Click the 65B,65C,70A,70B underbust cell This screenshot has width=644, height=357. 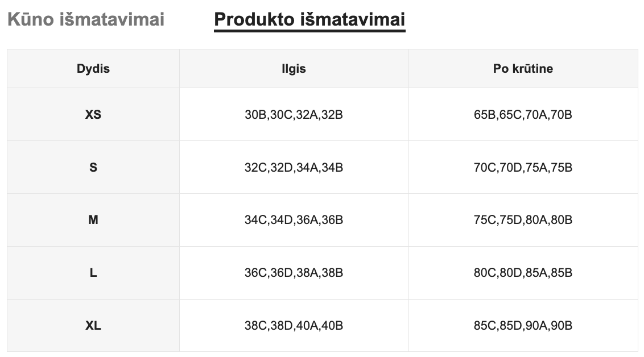coord(523,115)
